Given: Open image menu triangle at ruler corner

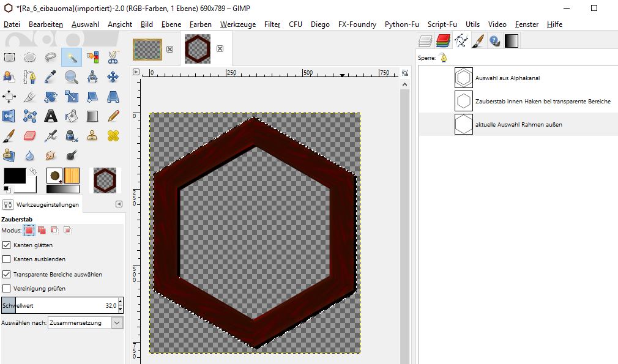Looking at the screenshot, I should pos(136,72).
